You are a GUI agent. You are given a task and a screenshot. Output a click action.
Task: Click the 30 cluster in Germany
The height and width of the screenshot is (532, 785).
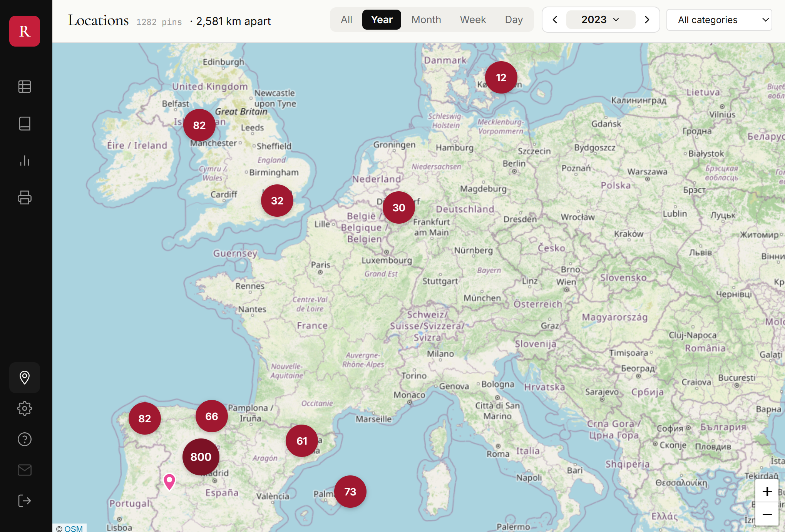tap(399, 207)
